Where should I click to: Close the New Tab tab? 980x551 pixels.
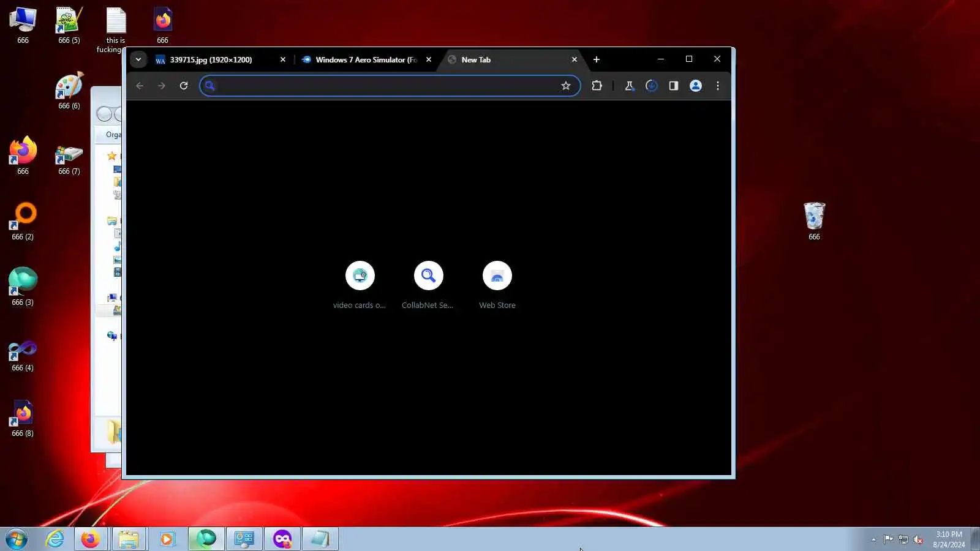tap(575, 59)
